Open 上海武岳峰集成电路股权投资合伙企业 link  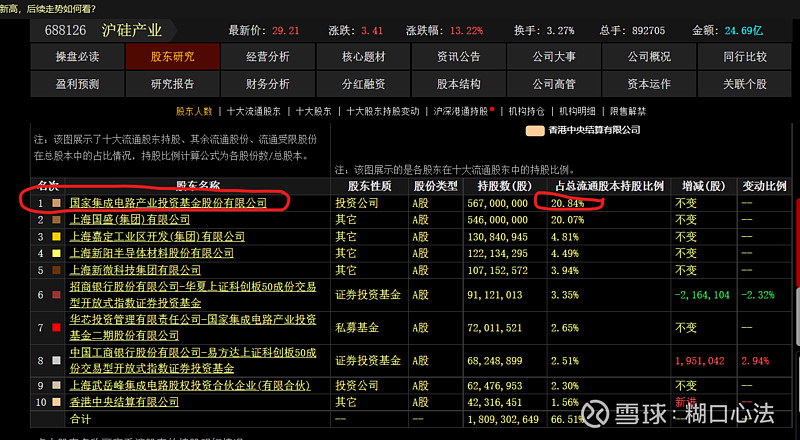190,385
